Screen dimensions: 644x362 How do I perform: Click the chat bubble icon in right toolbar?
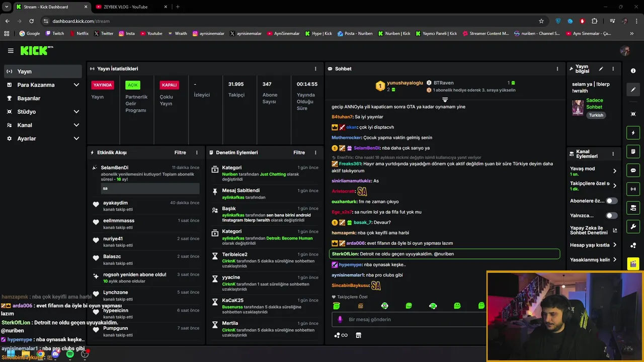tap(633, 170)
